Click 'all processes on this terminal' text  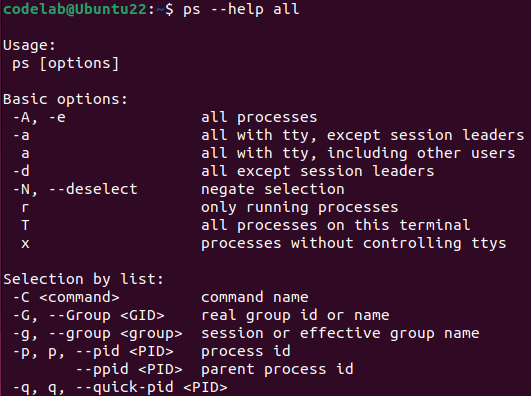pos(336,225)
